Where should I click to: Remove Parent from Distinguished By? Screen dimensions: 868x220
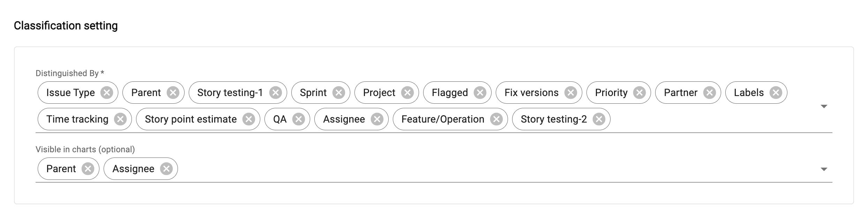(173, 93)
